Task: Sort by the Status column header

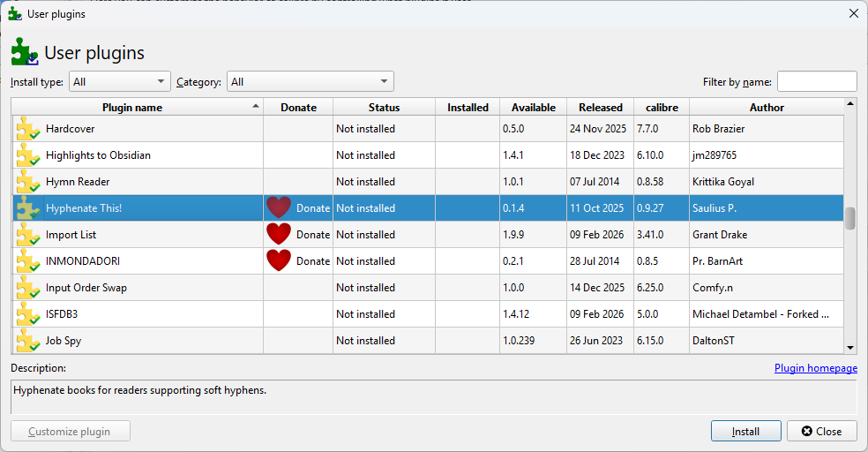Action: (384, 108)
